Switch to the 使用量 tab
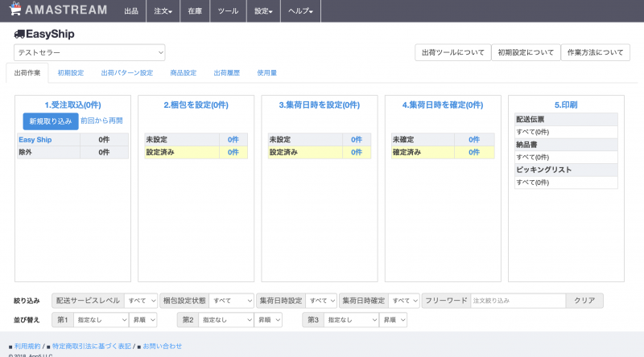Image resolution: width=644 pixels, height=357 pixels. (267, 73)
